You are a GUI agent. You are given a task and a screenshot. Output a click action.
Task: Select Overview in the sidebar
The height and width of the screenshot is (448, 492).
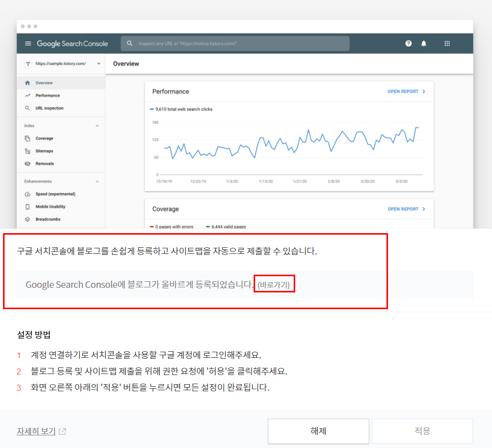(x=61, y=83)
